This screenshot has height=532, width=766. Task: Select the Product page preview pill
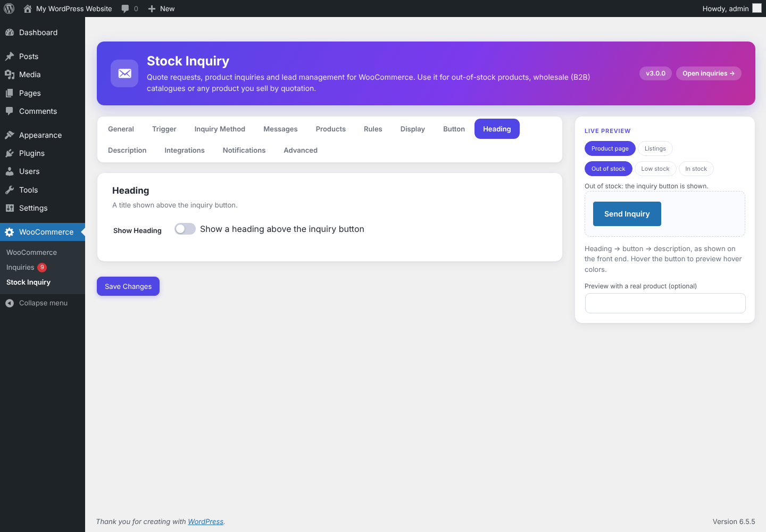(610, 148)
